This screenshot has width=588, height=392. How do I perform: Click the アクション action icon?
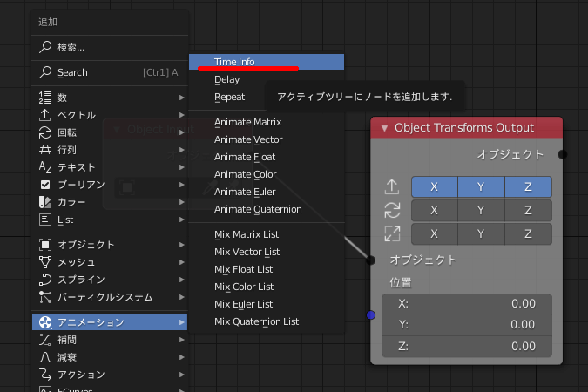coord(45,375)
